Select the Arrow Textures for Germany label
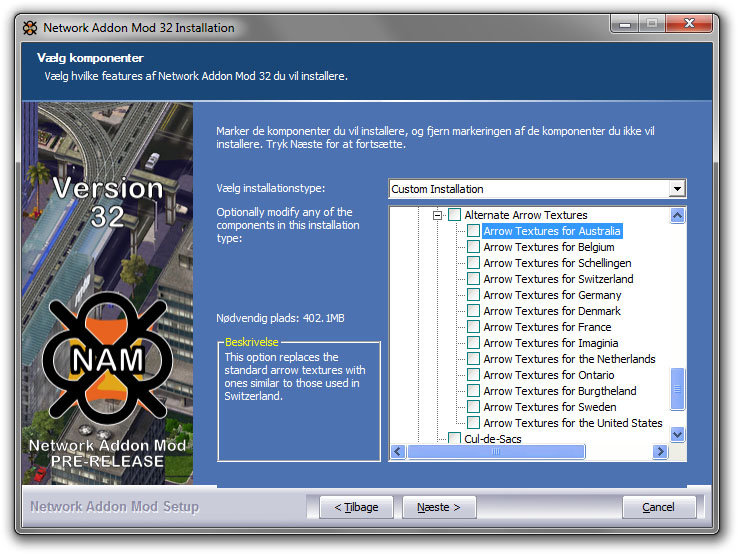Image resolution: width=738 pixels, height=554 pixels. coord(552,295)
